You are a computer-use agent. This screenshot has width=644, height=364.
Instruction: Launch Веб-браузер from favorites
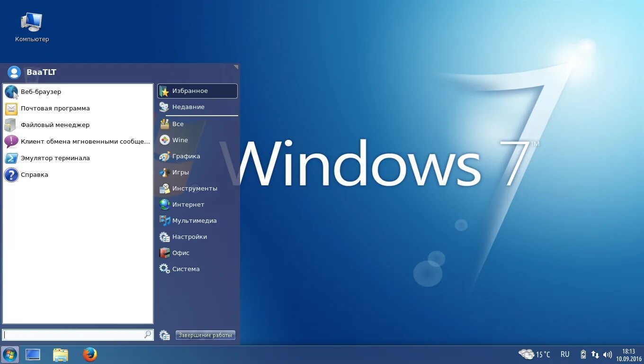(78, 92)
